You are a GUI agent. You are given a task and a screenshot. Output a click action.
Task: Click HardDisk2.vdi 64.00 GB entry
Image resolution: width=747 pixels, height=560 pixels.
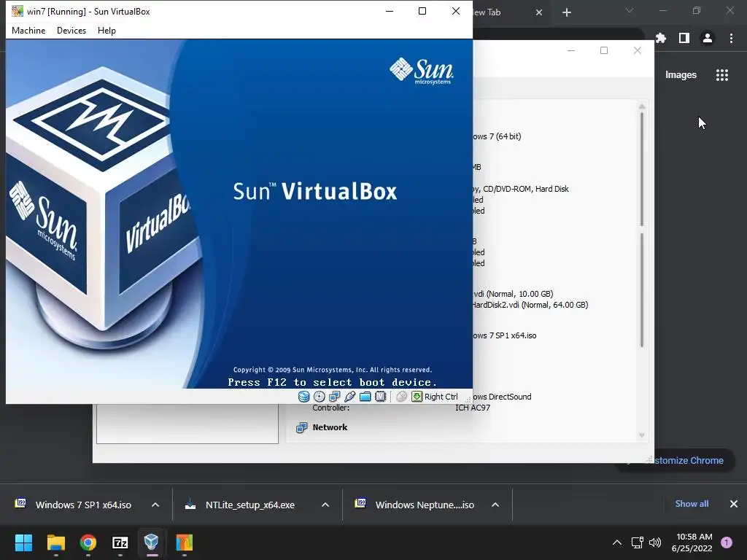pyautogui.click(x=530, y=305)
